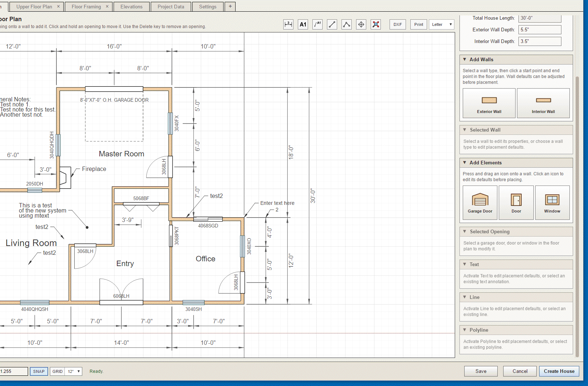Open the grid spacing 12" dropdown
588x386 pixels.
tap(74, 371)
